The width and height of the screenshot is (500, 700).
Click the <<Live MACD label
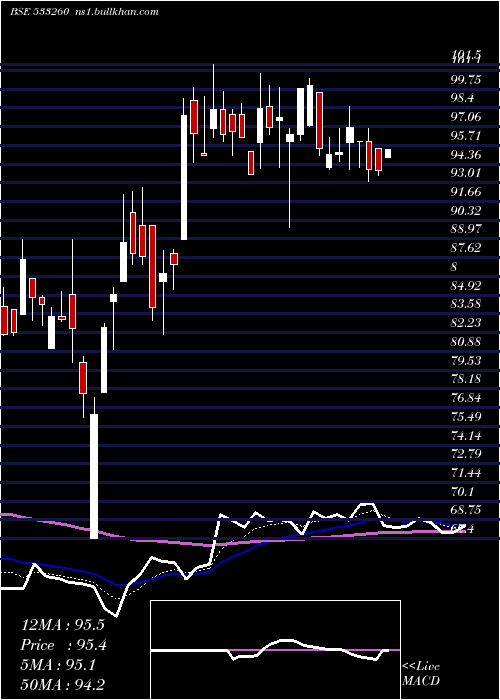pos(421,674)
